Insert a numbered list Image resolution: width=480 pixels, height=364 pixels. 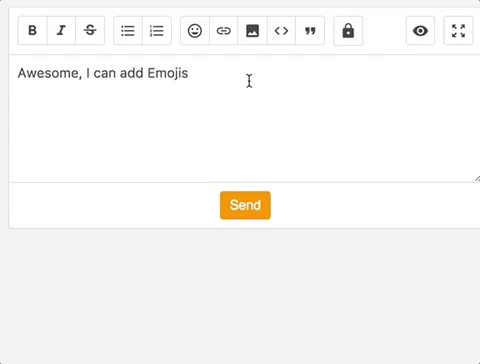157,31
